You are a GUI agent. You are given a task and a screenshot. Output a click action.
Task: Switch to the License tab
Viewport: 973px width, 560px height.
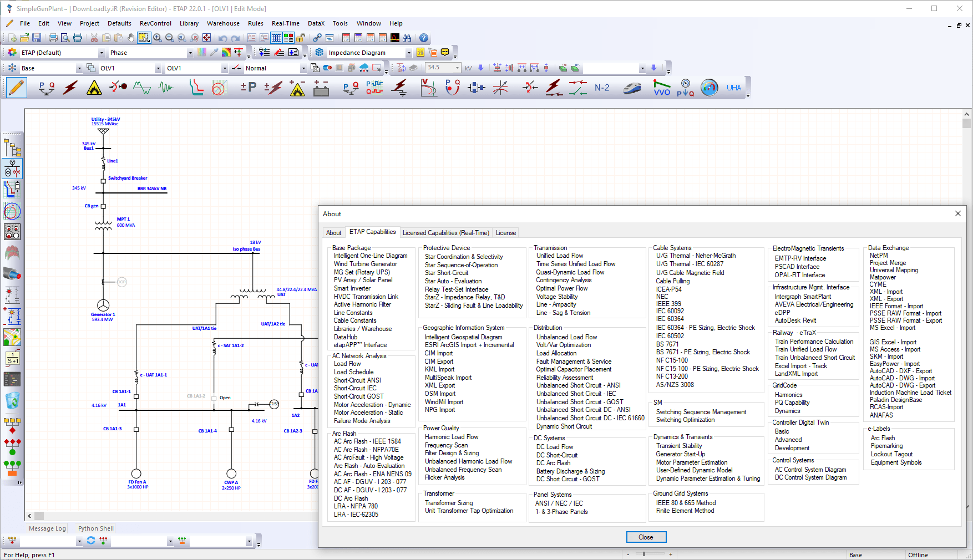(x=505, y=233)
